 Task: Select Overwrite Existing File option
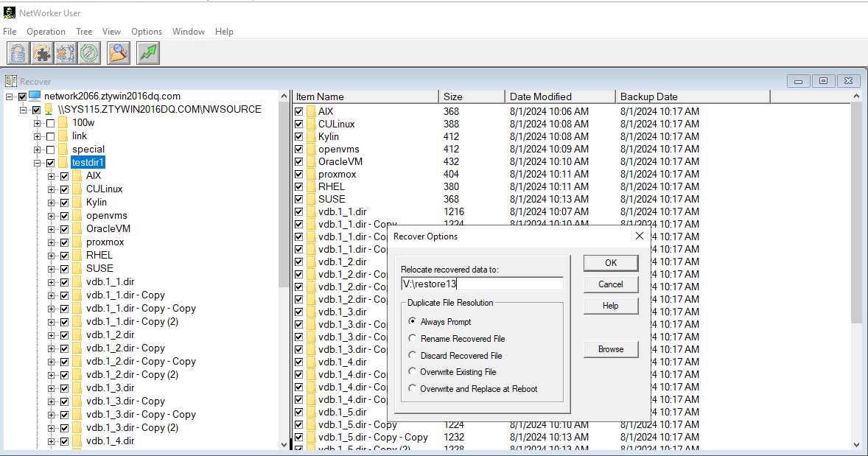(x=412, y=371)
